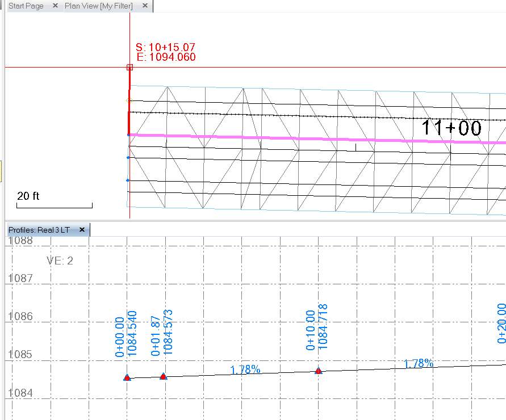This screenshot has width=506, height=420.
Task: Select the red triangle marker at station 0+00.00
Action: [x=127, y=376]
